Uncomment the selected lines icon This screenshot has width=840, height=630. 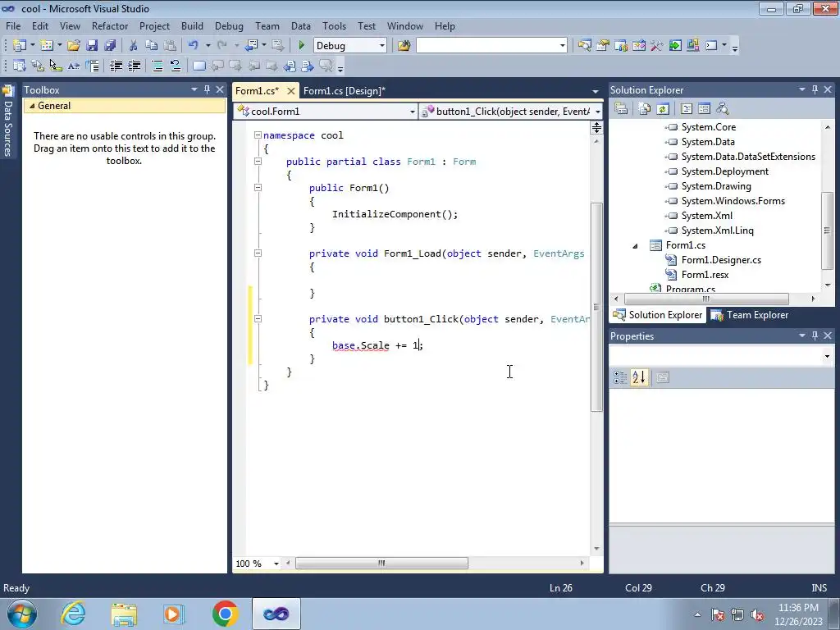tap(176, 66)
